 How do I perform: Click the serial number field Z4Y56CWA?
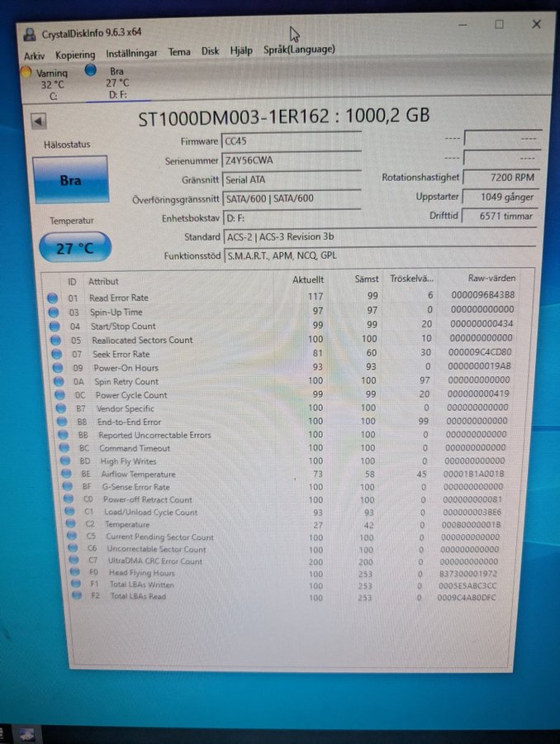tap(291, 160)
